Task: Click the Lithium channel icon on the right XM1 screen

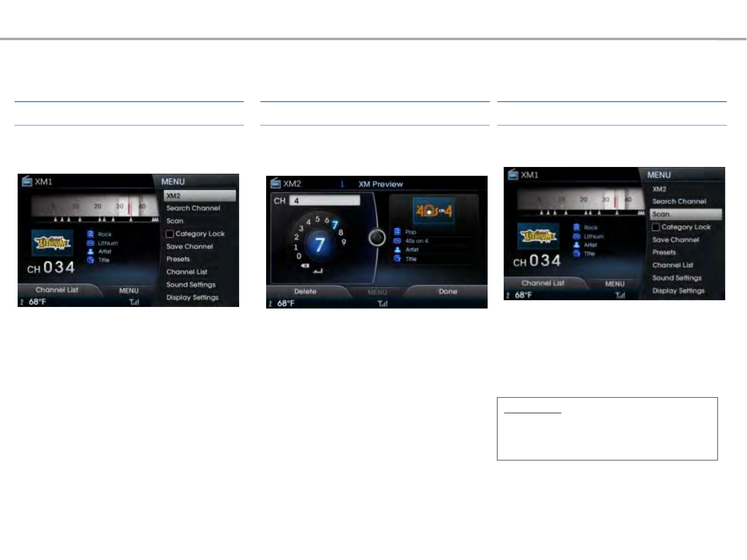Action: tap(576, 236)
